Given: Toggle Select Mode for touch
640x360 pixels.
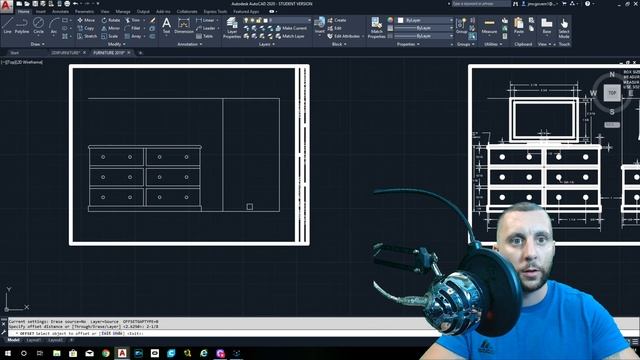Looking at the screenshot, I should tap(564, 28).
